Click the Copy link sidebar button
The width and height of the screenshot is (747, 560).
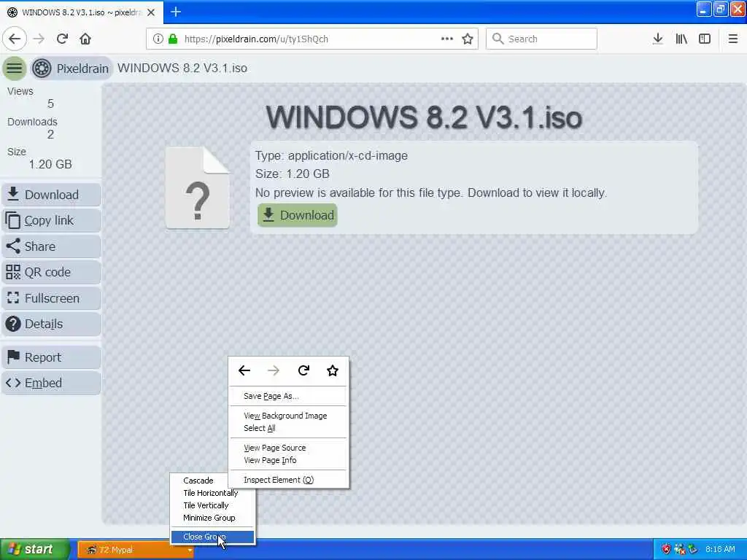[51, 220]
